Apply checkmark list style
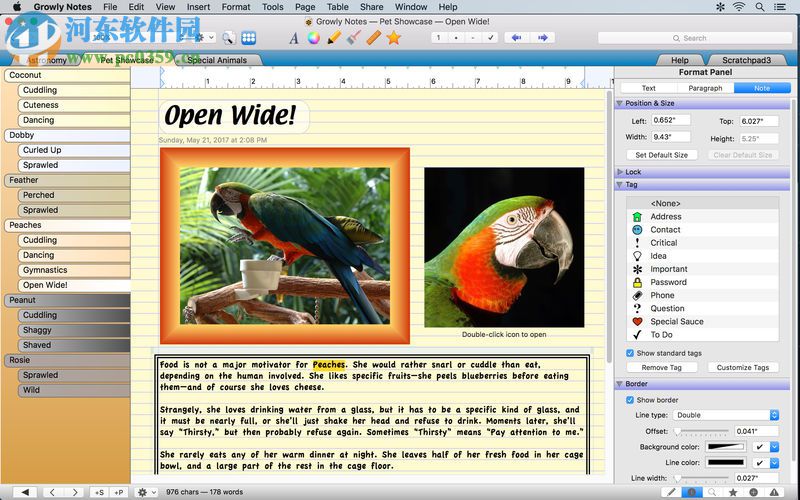The width and height of the screenshot is (800, 500). point(490,38)
